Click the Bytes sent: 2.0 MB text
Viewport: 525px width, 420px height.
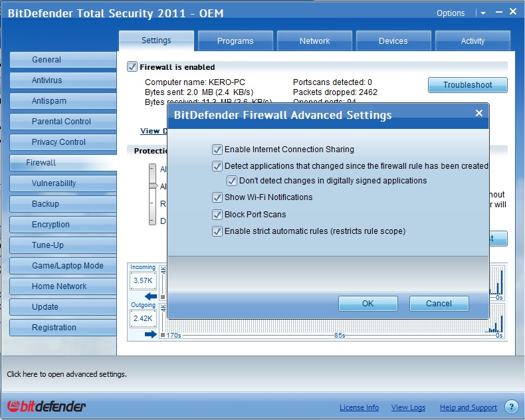pyautogui.click(x=199, y=92)
